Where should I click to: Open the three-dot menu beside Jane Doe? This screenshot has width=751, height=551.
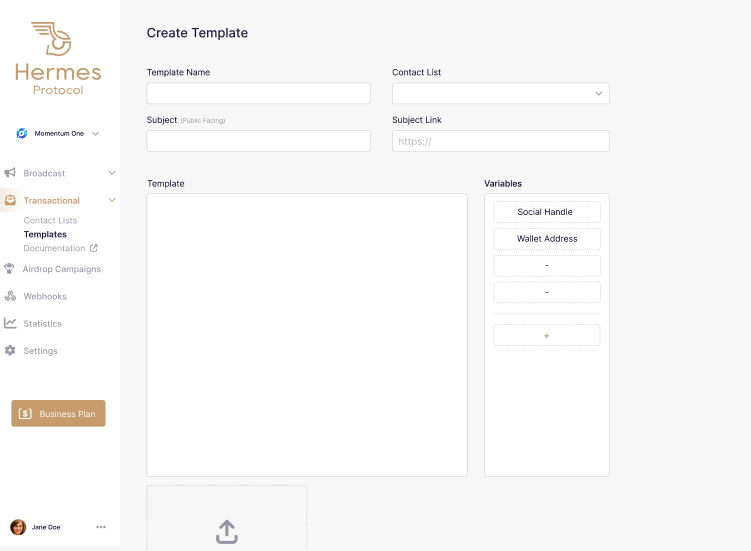(101, 527)
